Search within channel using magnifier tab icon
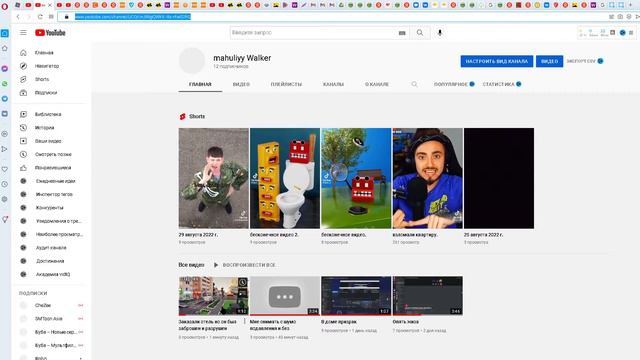This screenshot has height=360, width=640. point(414,84)
